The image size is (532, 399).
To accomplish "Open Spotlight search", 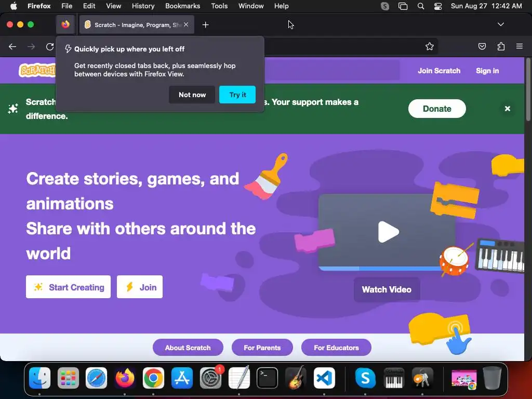I will pyautogui.click(x=421, y=6).
